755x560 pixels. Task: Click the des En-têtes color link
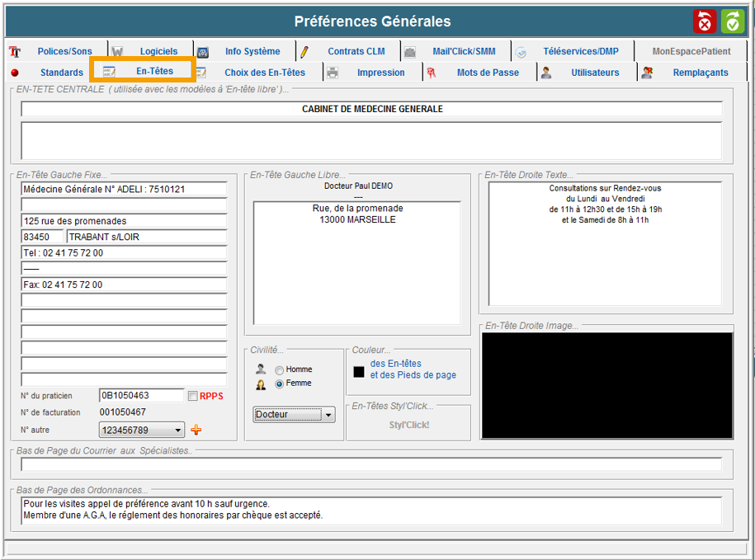(x=395, y=364)
